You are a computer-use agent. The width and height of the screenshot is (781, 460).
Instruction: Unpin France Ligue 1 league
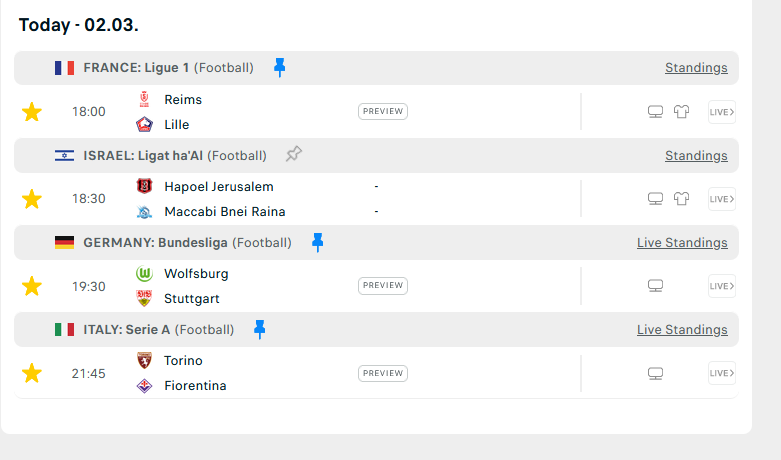click(279, 67)
